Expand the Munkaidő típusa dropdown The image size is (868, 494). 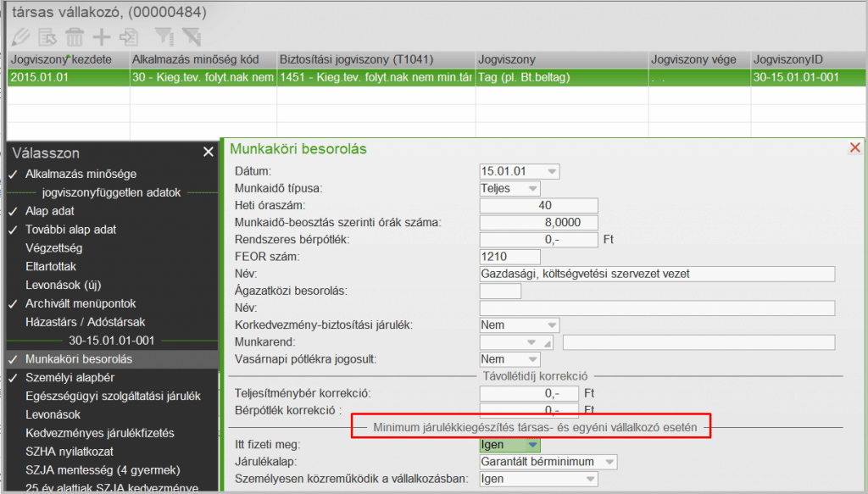pos(531,188)
